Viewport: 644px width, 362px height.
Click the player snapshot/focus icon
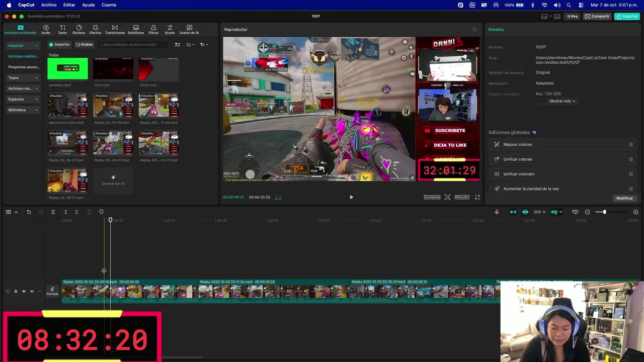(x=447, y=197)
